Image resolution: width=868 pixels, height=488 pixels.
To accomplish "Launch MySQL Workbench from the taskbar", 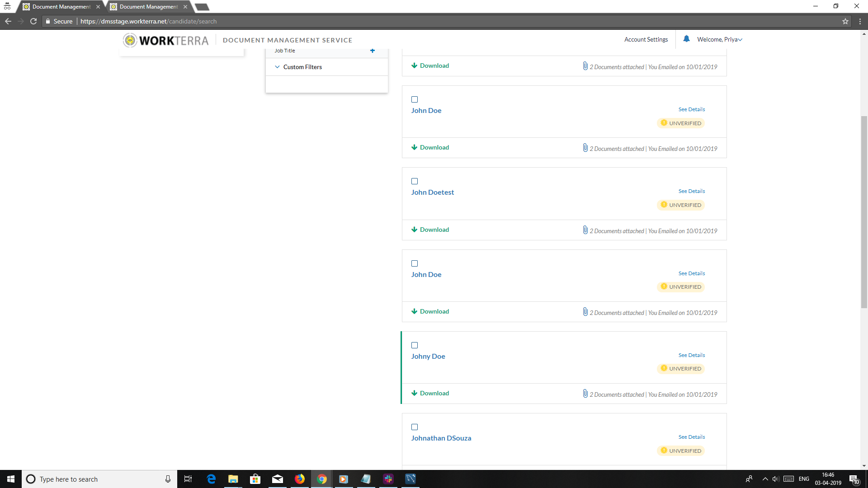I will pos(410,479).
